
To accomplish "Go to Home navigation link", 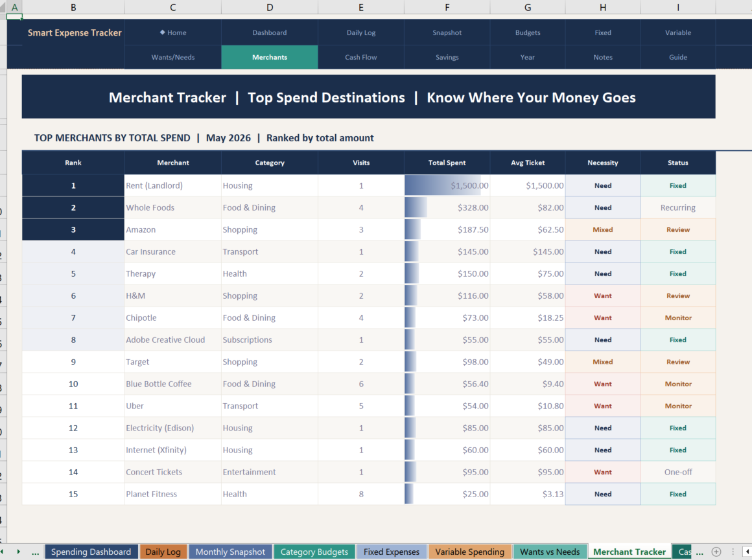I will click(173, 32).
